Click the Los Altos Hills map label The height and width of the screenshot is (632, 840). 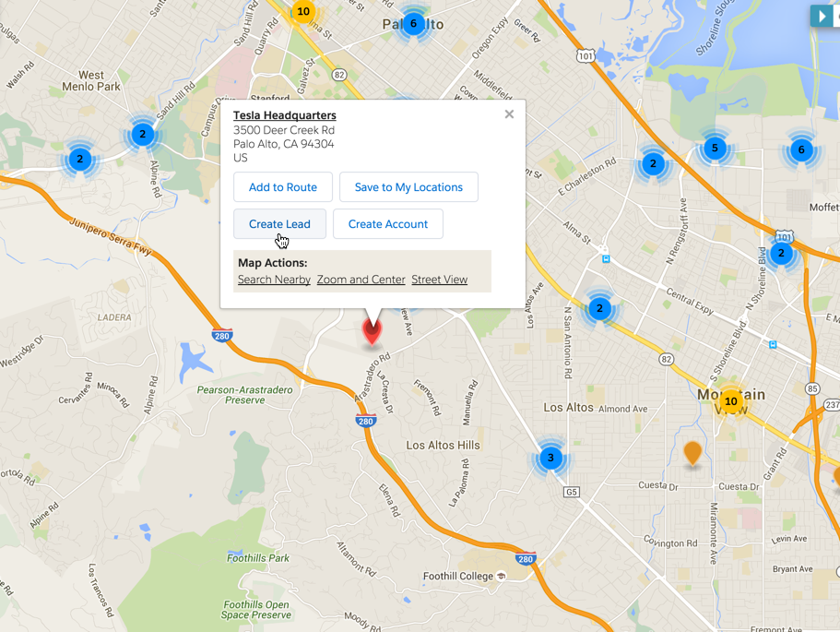click(x=443, y=445)
